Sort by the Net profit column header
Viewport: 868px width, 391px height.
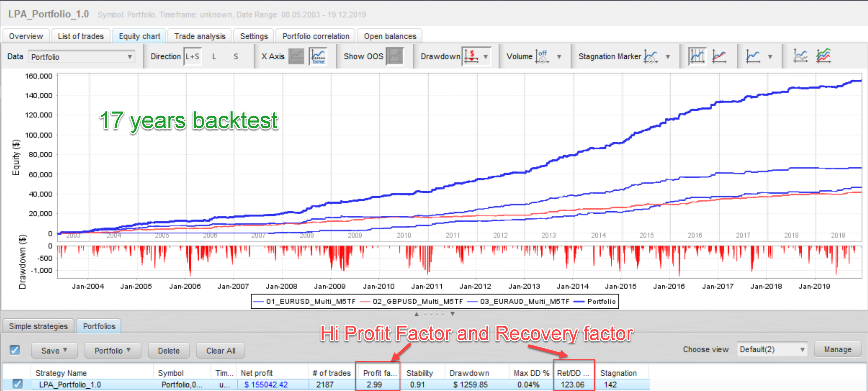(x=256, y=373)
